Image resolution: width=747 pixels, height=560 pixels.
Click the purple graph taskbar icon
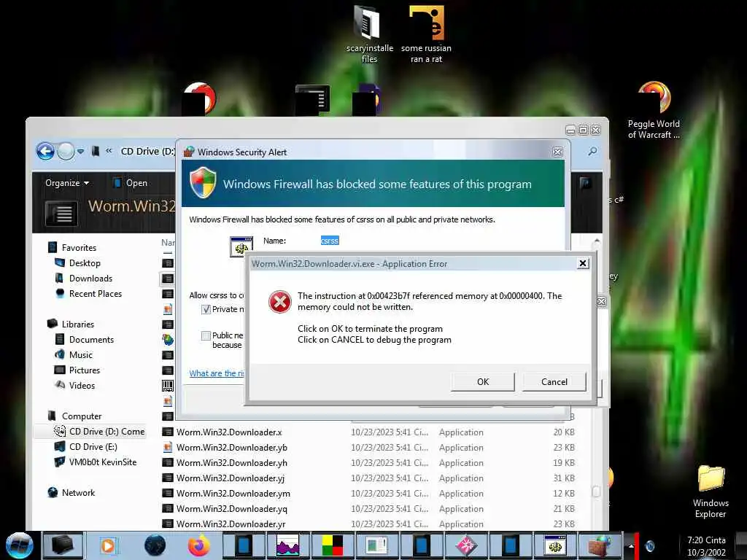287,545
